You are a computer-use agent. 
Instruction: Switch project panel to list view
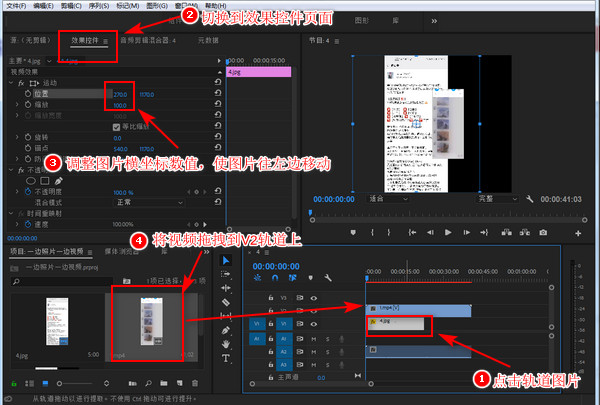pyautogui.click(x=29, y=383)
